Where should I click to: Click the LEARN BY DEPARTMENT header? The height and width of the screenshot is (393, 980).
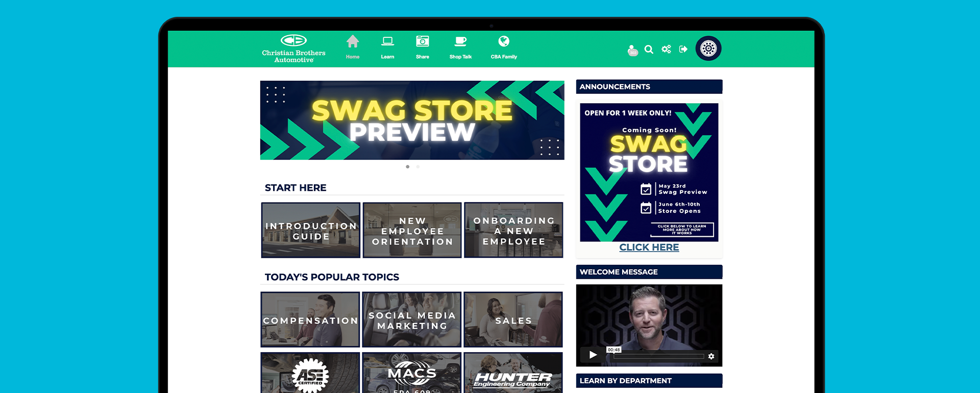click(649, 381)
